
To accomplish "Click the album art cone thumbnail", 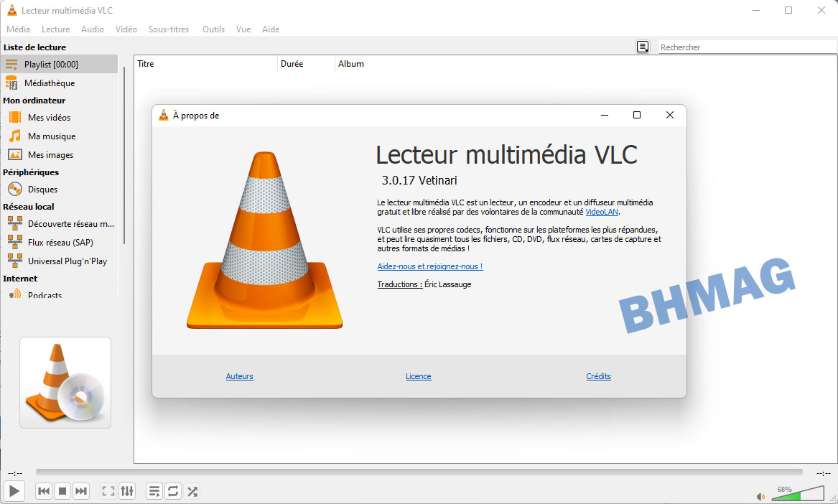I will 65,383.
